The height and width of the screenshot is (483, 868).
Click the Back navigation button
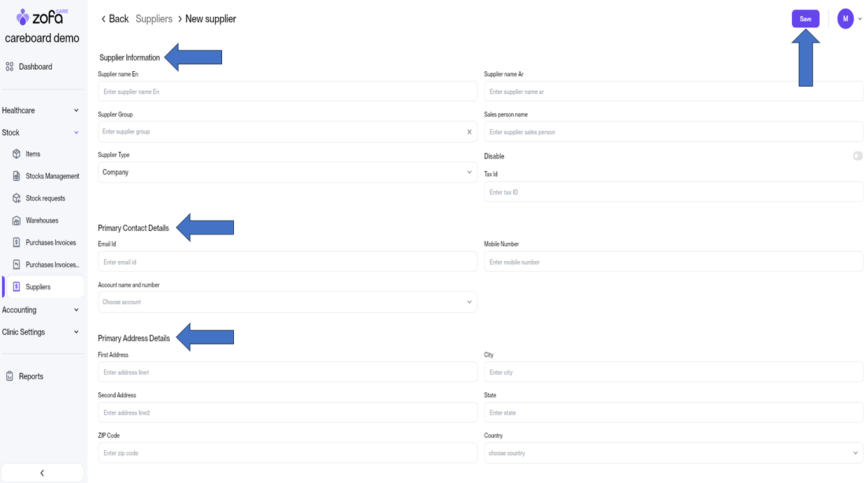pos(115,19)
